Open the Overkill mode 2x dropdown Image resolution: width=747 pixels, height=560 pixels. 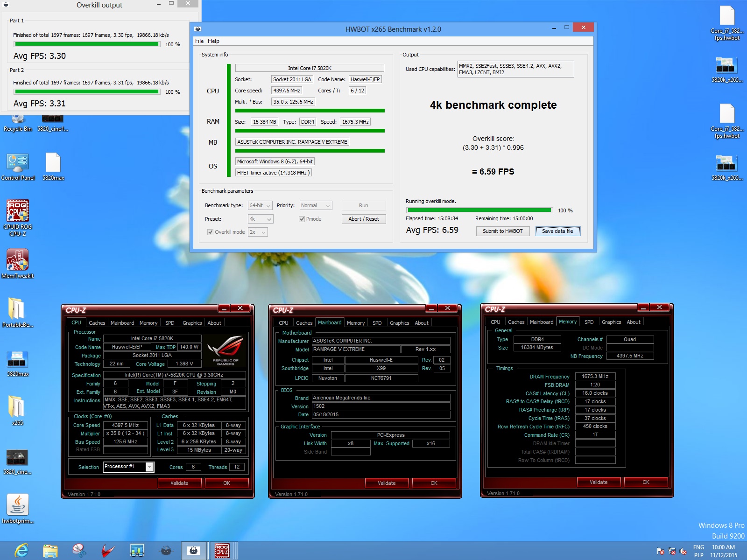tap(258, 232)
